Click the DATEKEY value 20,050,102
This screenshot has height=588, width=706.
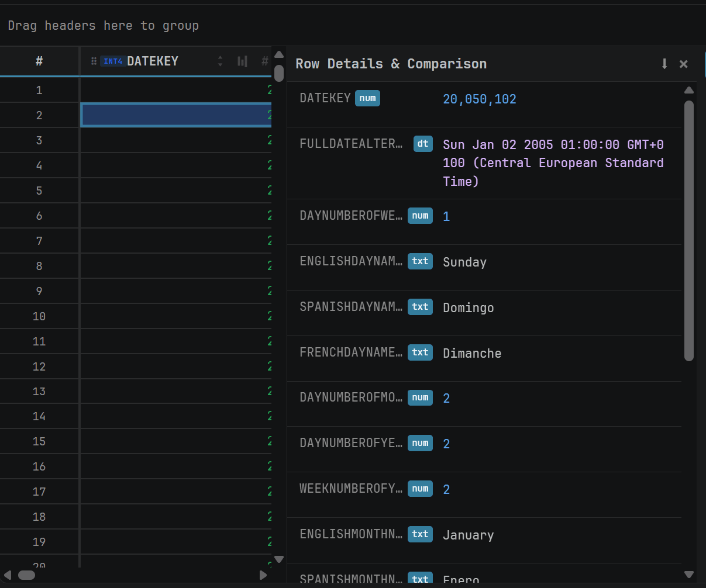click(x=480, y=99)
